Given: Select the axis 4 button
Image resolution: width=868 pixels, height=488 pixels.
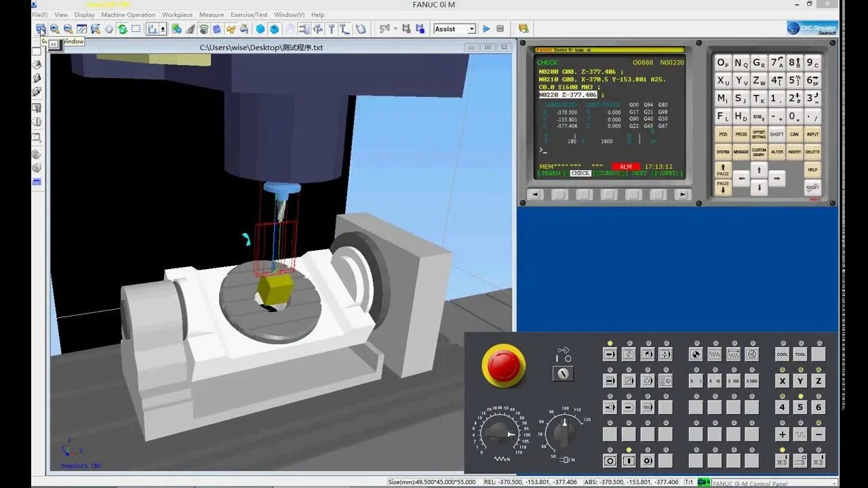Looking at the screenshot, I should (x=783, y=407).
